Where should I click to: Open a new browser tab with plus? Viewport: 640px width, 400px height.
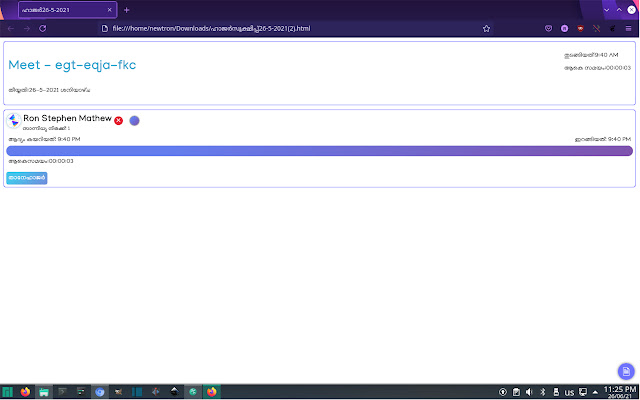coord(127,10)
